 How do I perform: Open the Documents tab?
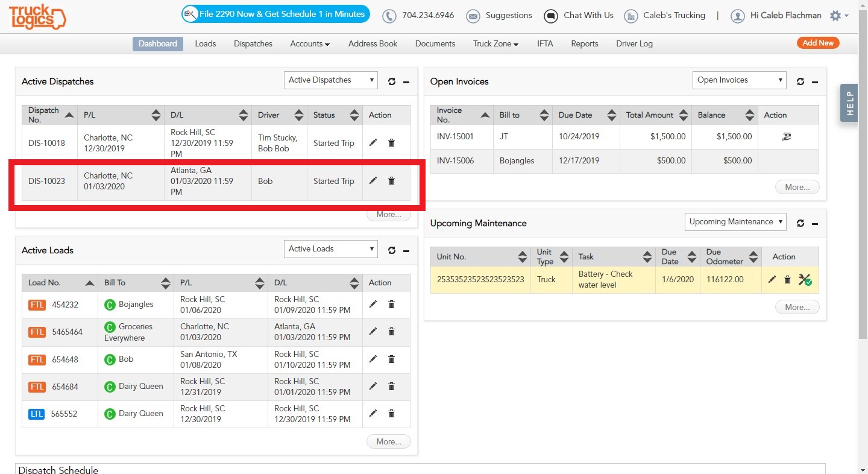click(x=435, y=43)
